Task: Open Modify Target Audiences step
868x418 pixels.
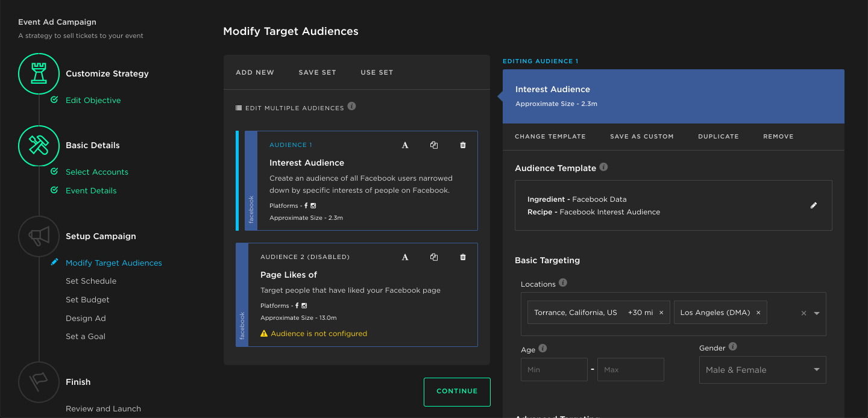Action: (x=114, y=263)
